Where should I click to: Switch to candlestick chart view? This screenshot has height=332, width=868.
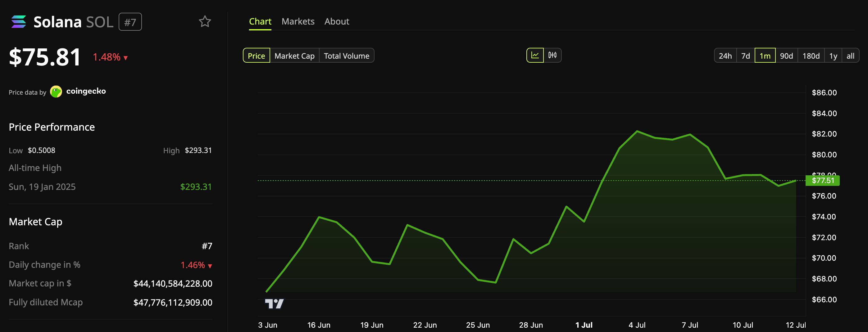(552, 55)
